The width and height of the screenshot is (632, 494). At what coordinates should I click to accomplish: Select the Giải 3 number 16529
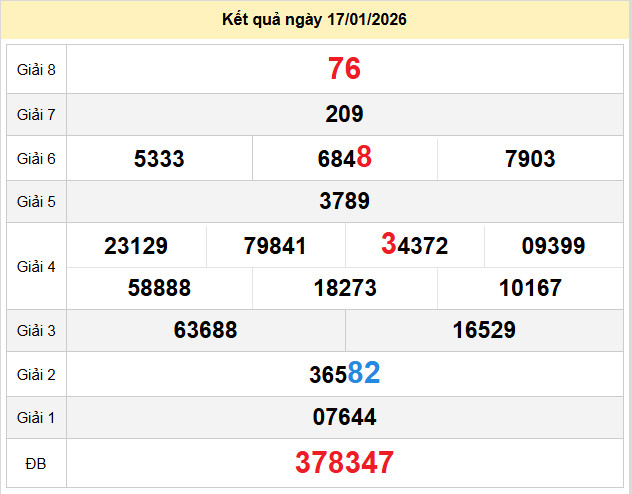pyautogui.click(x=484, y=330)
